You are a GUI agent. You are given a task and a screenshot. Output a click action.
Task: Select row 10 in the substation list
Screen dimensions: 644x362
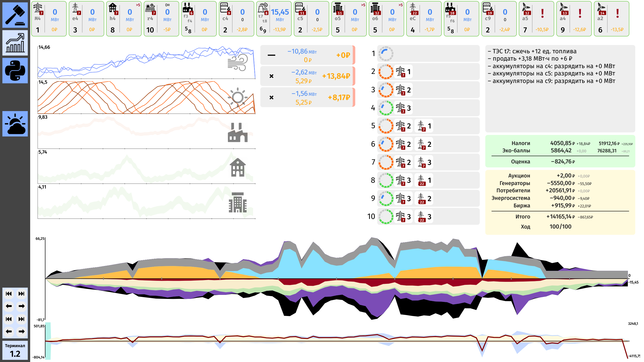[428, 216]
